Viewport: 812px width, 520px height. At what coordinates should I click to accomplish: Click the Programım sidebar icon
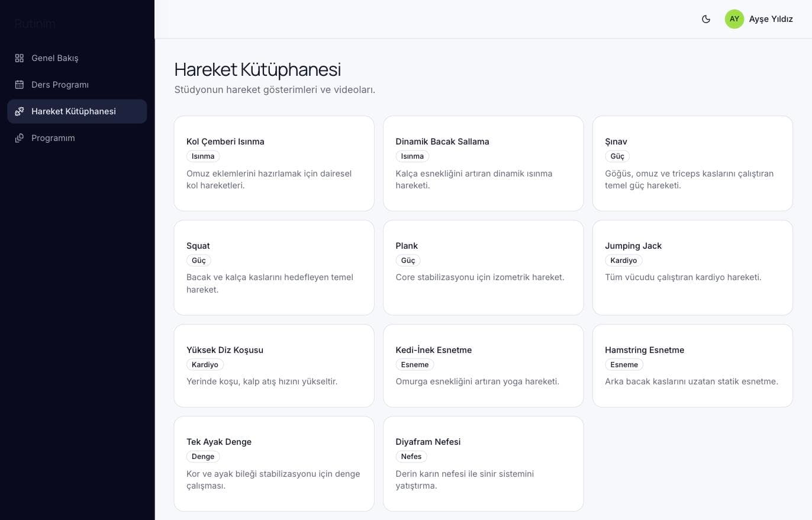point(20,138)
